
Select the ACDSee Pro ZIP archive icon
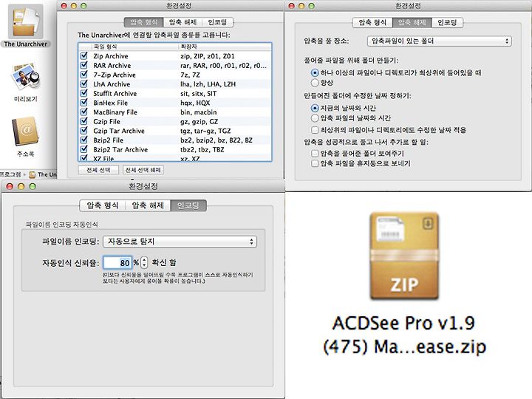[404, 256]
